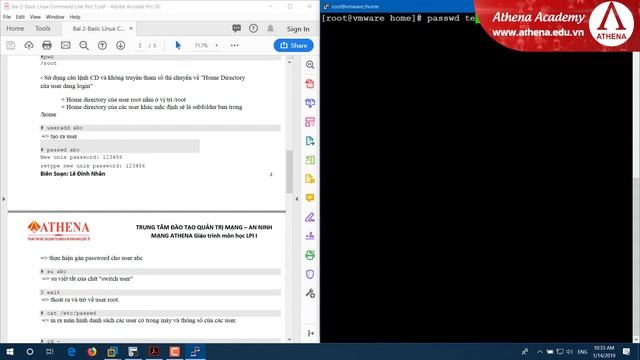640x360 pixels.
Task: Open the Window menu
Action: pos(55,17)
